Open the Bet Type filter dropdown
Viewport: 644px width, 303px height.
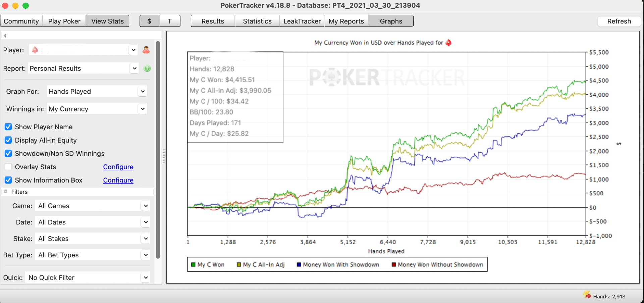click(x=146, y=255)
